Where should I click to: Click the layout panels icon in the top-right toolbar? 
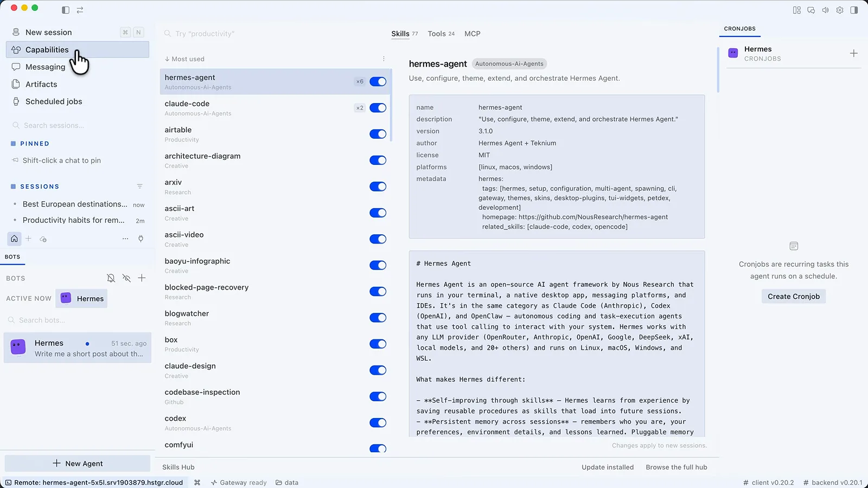(x=796, y=10)
